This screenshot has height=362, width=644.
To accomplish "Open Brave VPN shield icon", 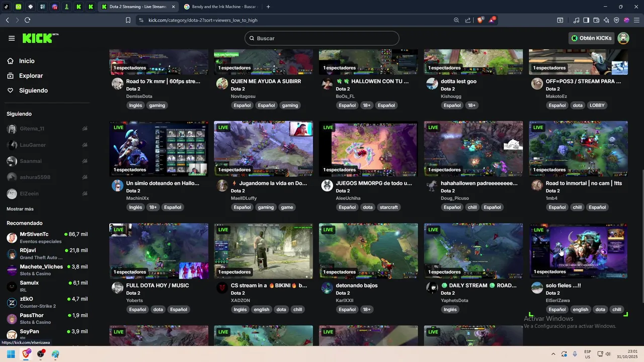I will (x=616, y=20).
